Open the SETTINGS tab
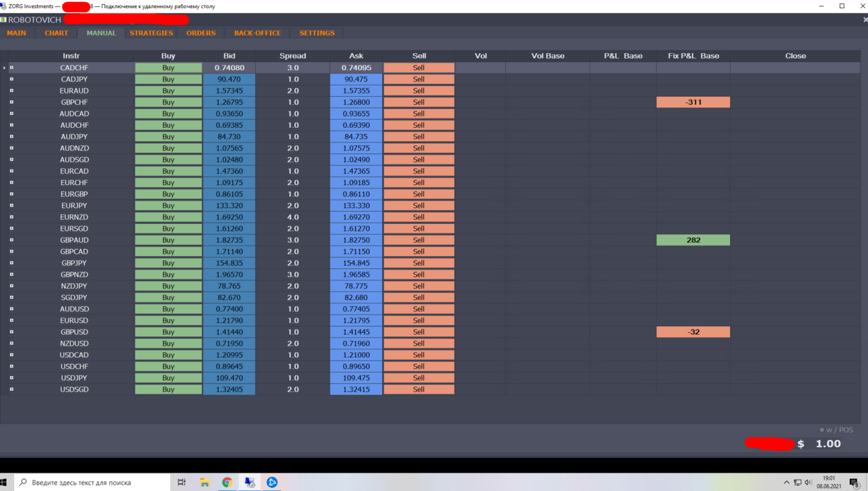This screenshot has height=491, width=868. point(317,33)
